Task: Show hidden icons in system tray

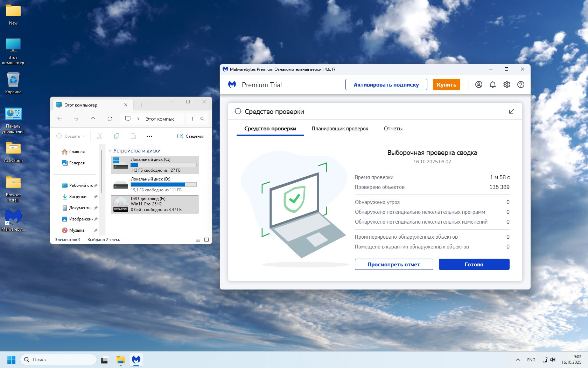Action: click(x=518, y=360)
